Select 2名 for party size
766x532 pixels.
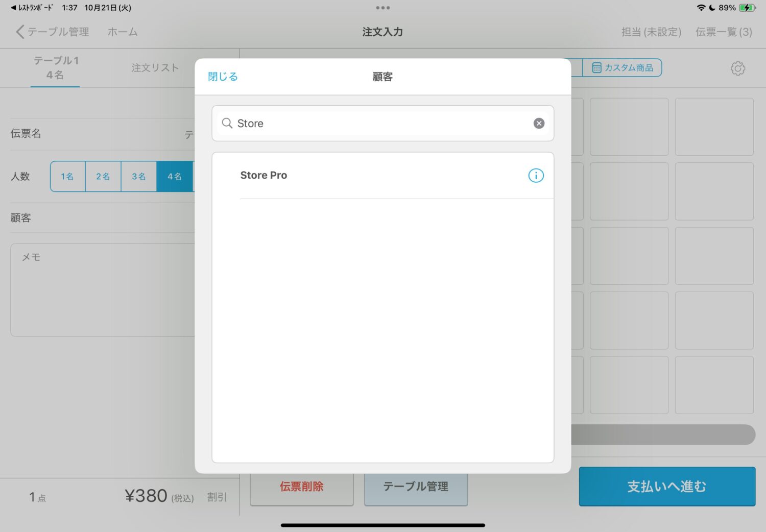(x=103, y=177)
